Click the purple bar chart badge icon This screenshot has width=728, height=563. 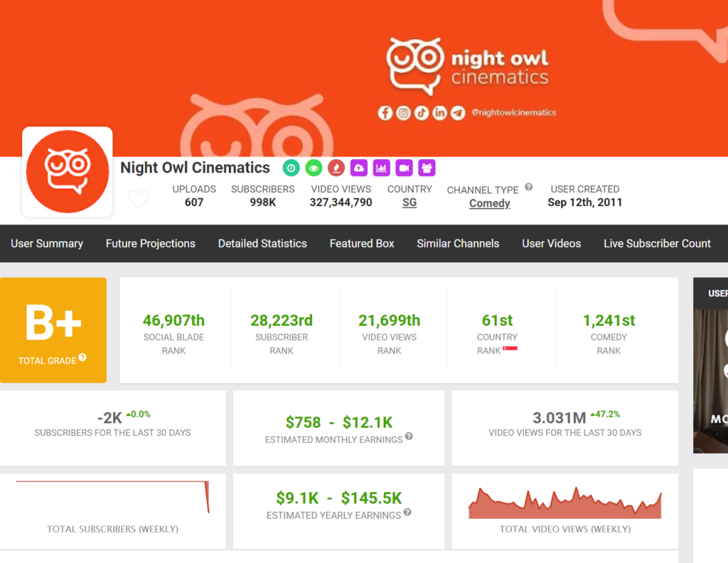tap(381, 168)
